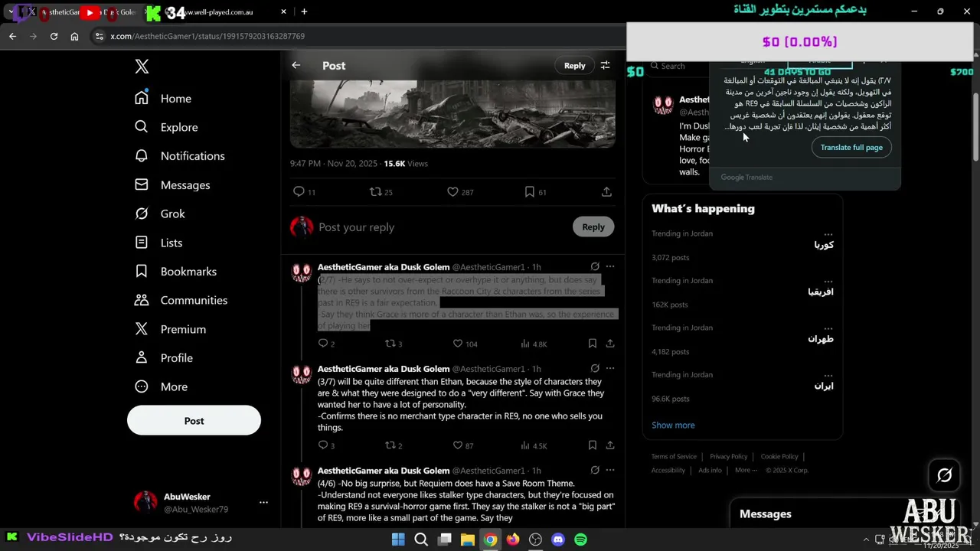
Task: Bookmark the (2/7) reply
Action: click(593, 344)
